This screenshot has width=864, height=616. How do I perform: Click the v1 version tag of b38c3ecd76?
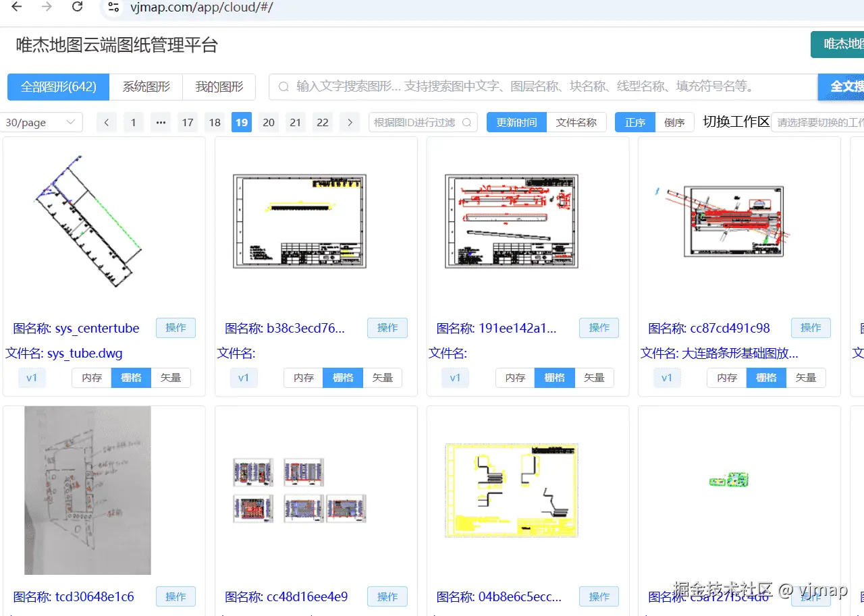244,378
